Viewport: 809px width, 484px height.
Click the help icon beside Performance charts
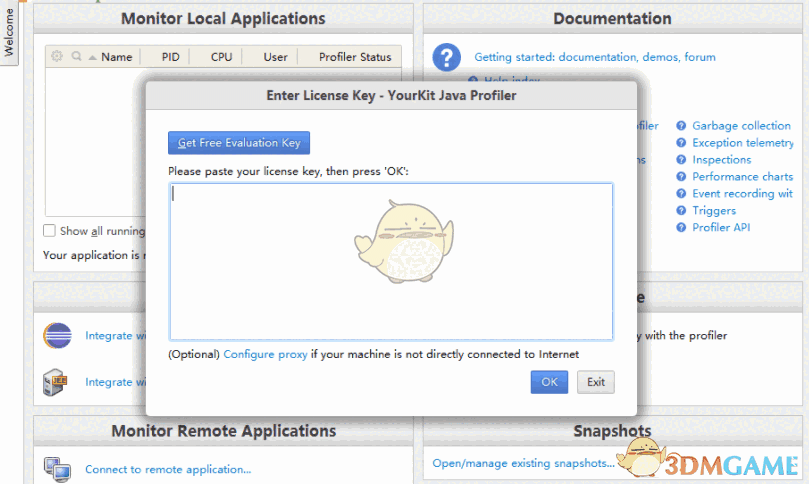click(x=681, y=176)
